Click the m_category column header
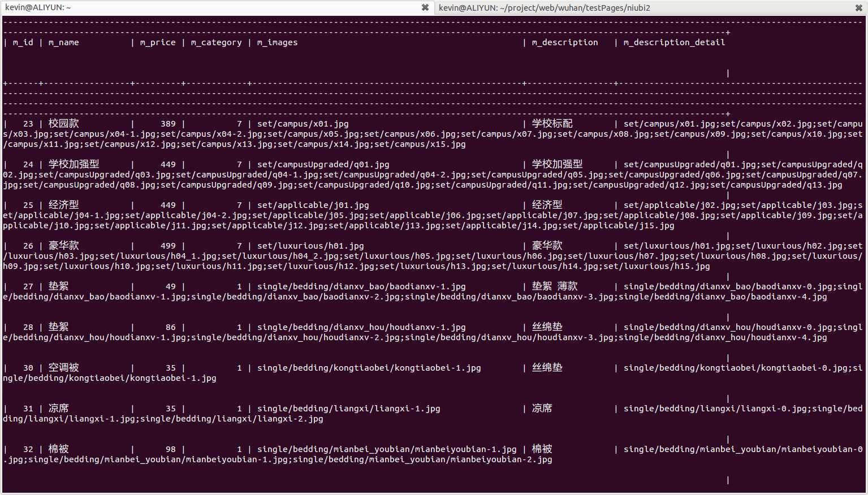The height and width of the screenshot is (495, 868). [216, 42]
